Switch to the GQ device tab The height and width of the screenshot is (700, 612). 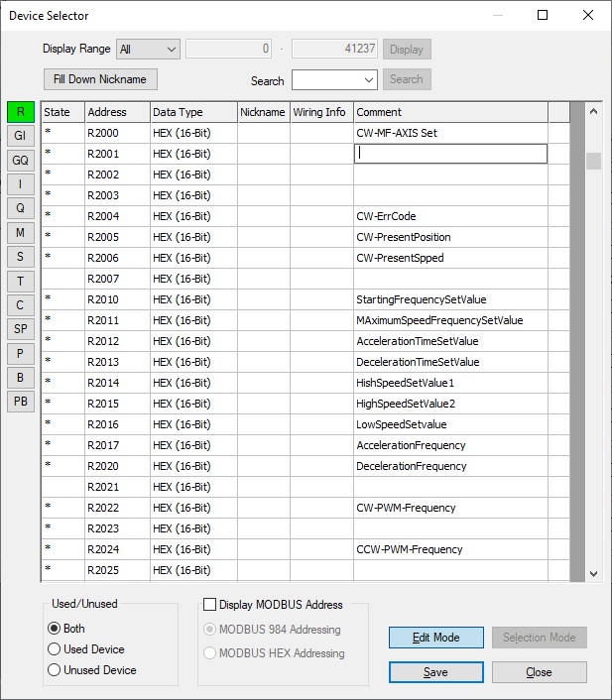point(21,160)
